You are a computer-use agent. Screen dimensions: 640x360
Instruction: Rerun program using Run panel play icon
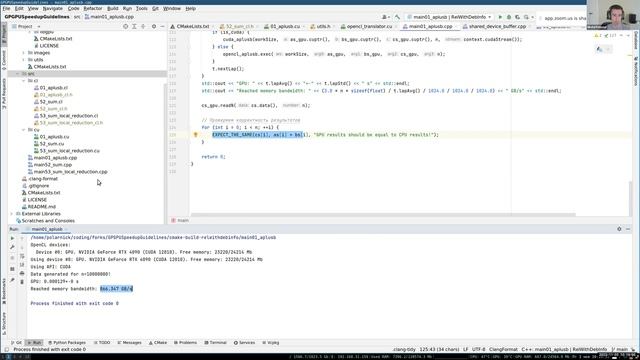tap(12, 238)
